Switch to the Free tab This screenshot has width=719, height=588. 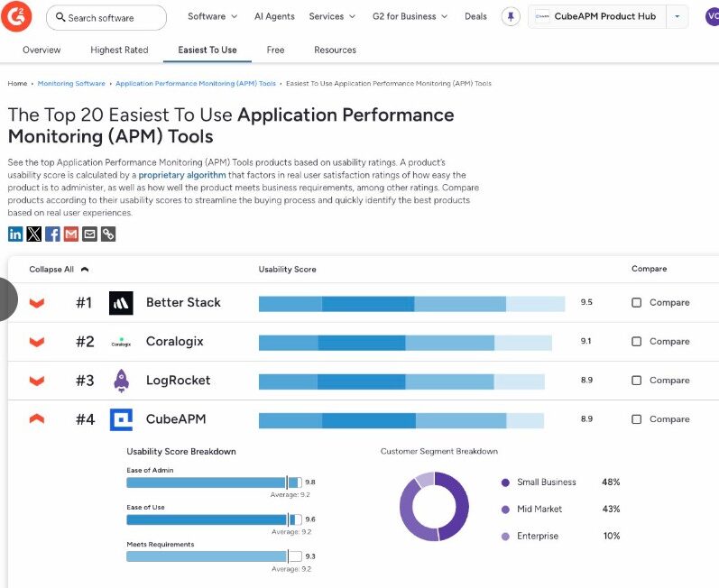[x=275, y=50]
